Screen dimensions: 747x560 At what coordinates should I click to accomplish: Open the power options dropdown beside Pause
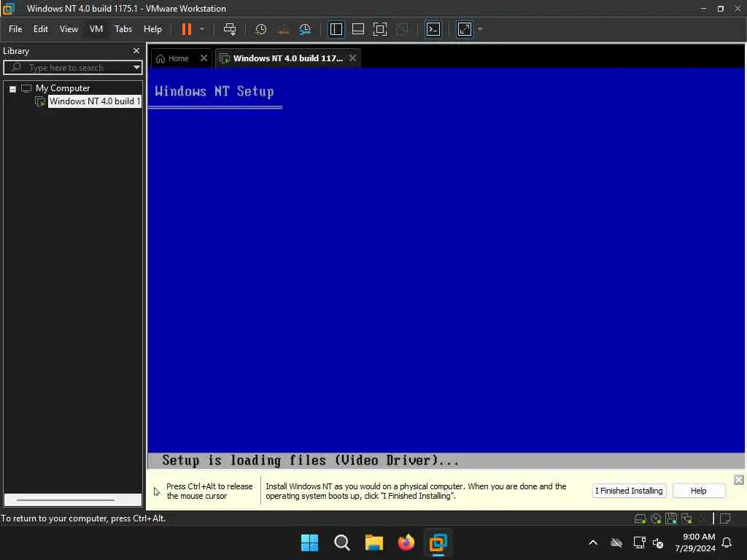pos(202,29)
